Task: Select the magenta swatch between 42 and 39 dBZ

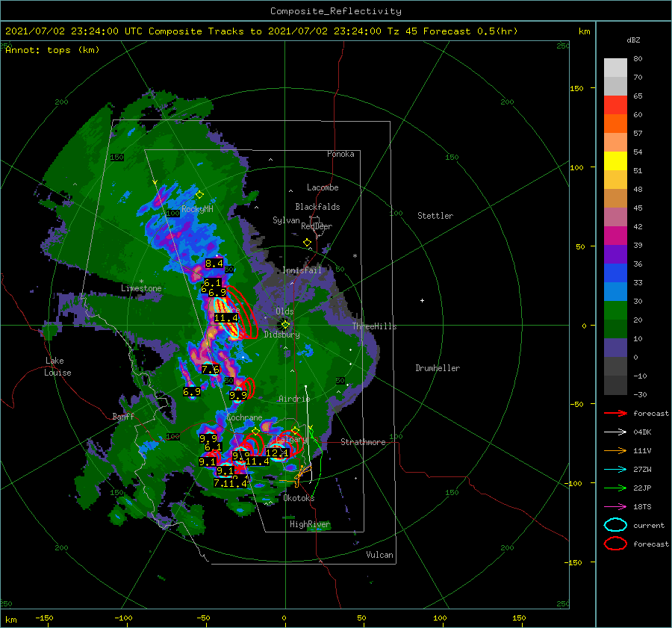Action: (x=615, y=235)
